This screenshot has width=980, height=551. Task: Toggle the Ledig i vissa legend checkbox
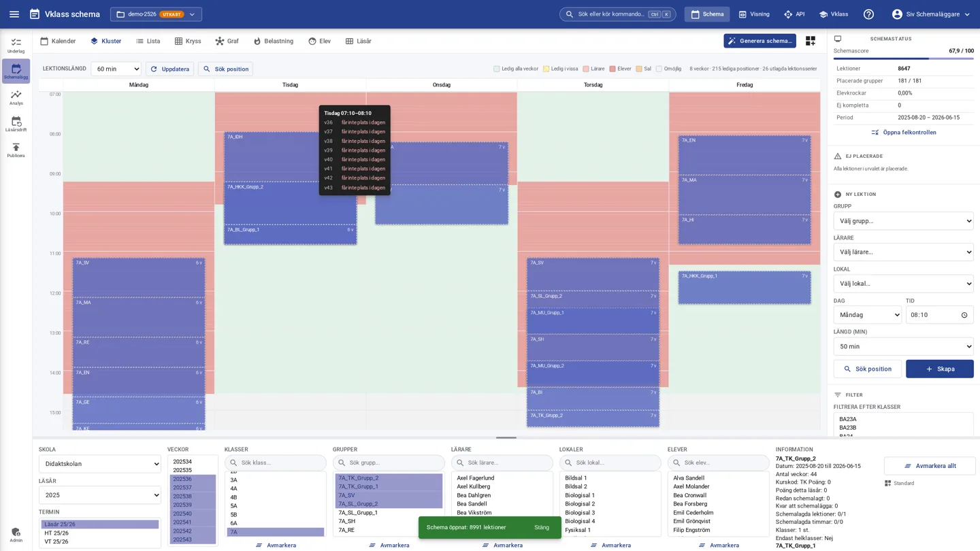546,69
